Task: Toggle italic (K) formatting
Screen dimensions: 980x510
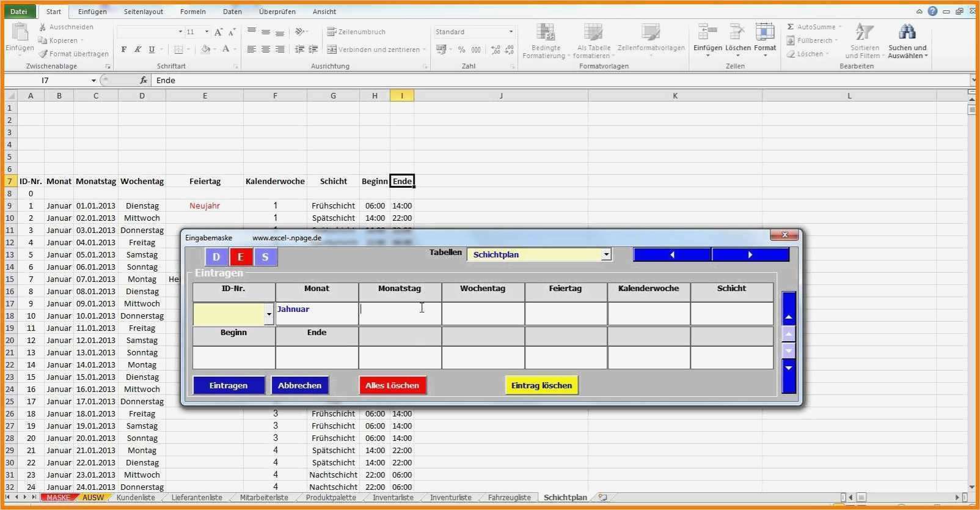Action: tap(137, 50)
